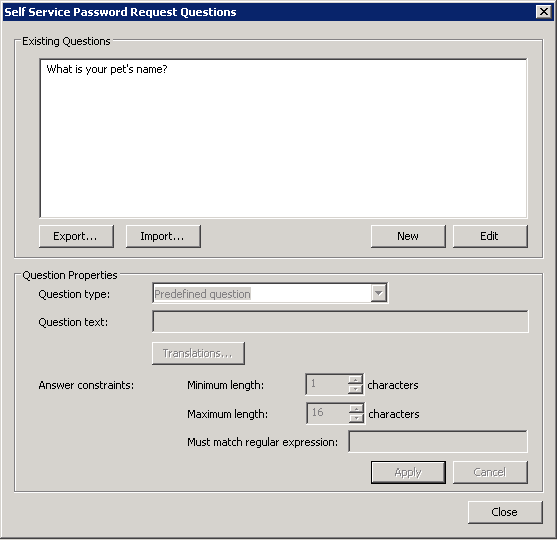Viewport: 557px width, 540px height.
Task: Open the Question type dropdown arrow
Action: click(x=379, y=293)
